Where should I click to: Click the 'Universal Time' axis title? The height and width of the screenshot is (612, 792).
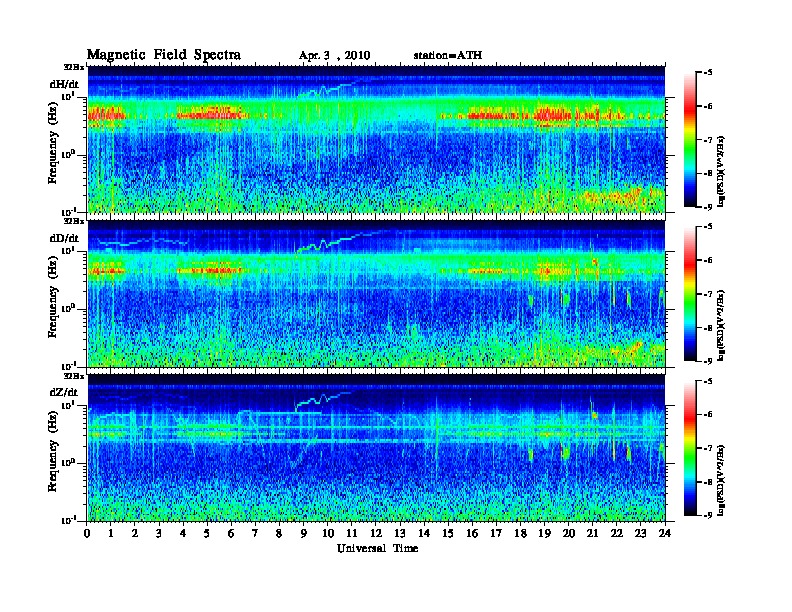coord(377,548)
